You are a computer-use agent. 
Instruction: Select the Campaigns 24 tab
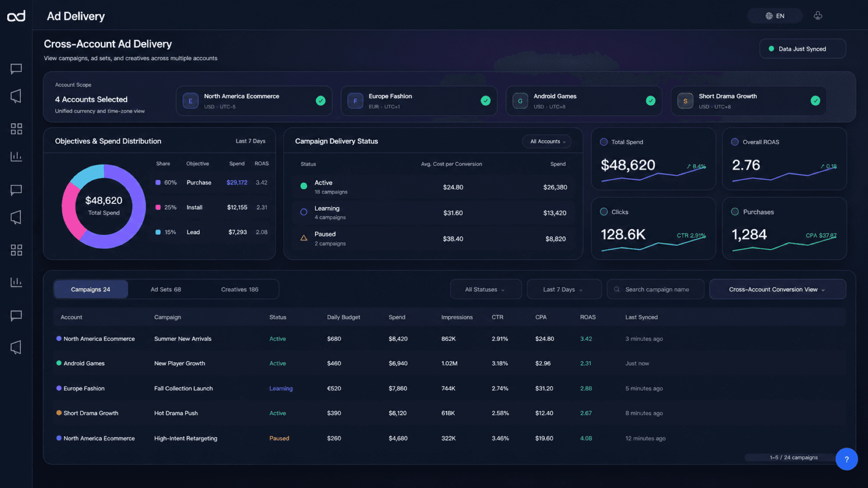tap(90, 289)
